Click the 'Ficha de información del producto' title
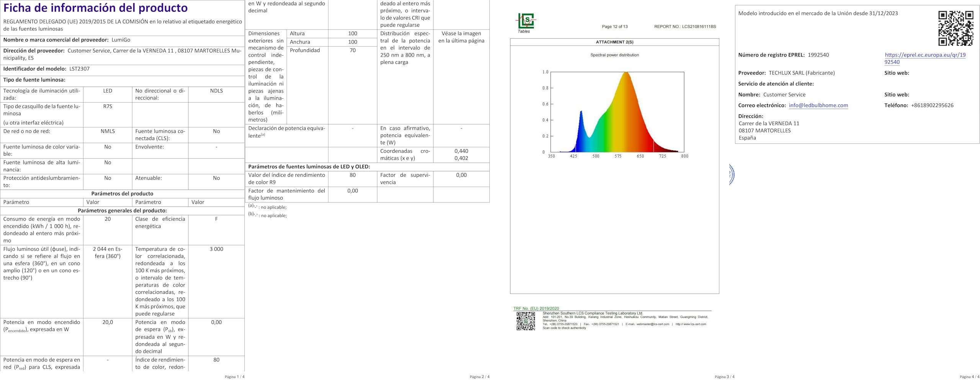The image size is (980, 383). (96, 8)
